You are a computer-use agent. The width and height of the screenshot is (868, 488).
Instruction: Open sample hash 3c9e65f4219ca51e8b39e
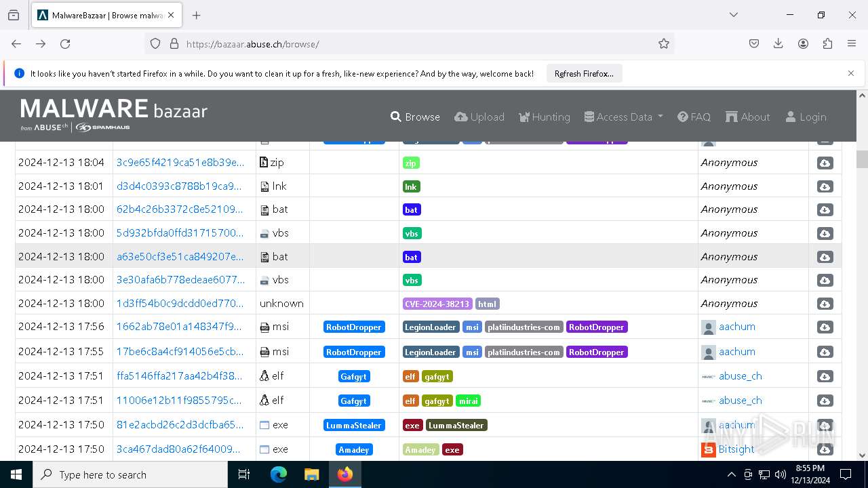(x=180, y=163)
